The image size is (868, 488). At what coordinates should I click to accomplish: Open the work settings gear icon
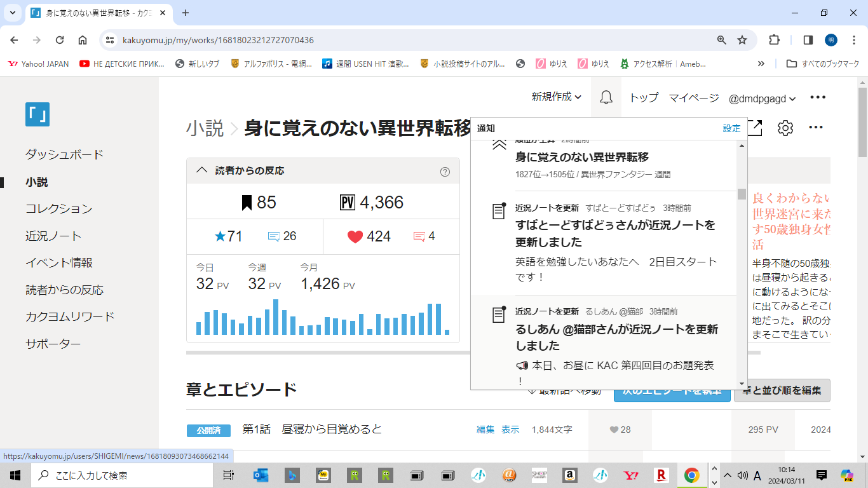click(785, 128)
